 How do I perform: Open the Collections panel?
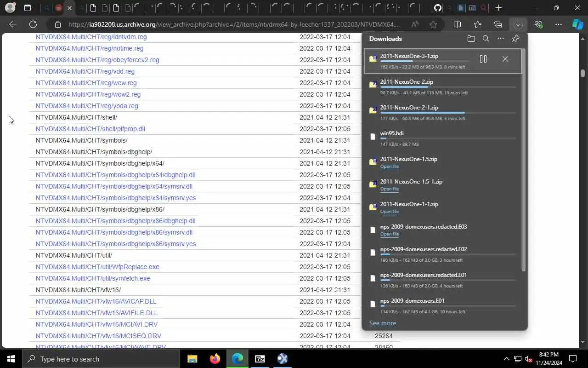pos(498,24)
